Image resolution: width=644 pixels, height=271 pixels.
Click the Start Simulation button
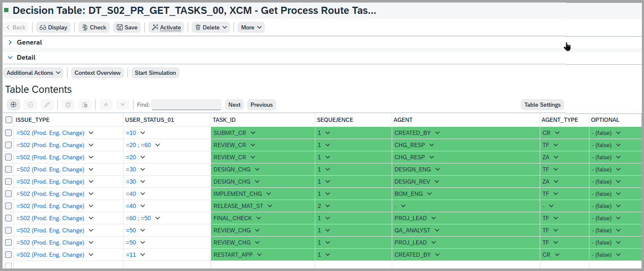pyautogui.click(x=155, y=73)
